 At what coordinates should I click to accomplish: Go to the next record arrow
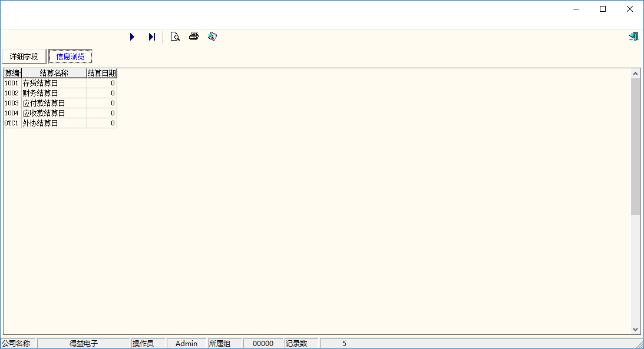pyautogui.click(x=133, y=37)
